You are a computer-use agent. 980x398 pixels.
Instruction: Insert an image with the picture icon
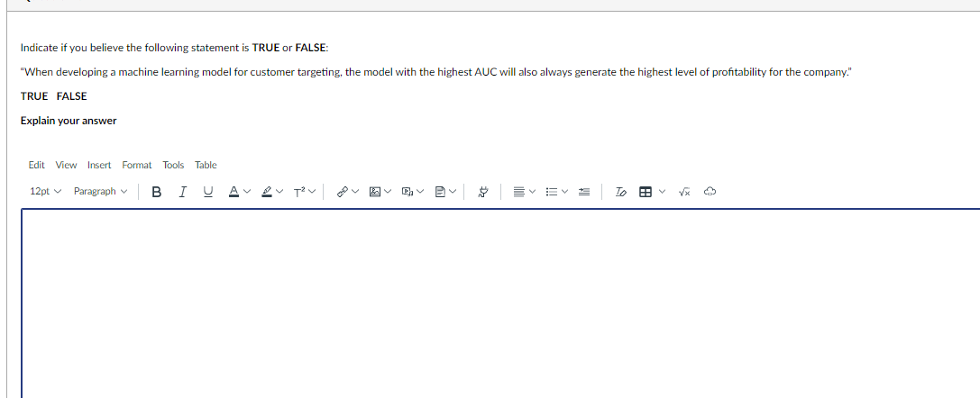click(376, 192)
